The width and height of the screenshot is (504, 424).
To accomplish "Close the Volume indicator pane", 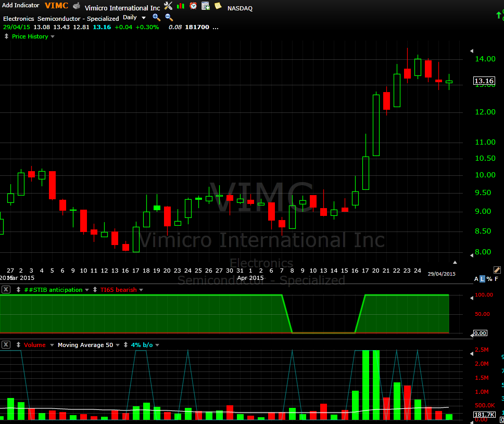I will [x=6, y=344].
